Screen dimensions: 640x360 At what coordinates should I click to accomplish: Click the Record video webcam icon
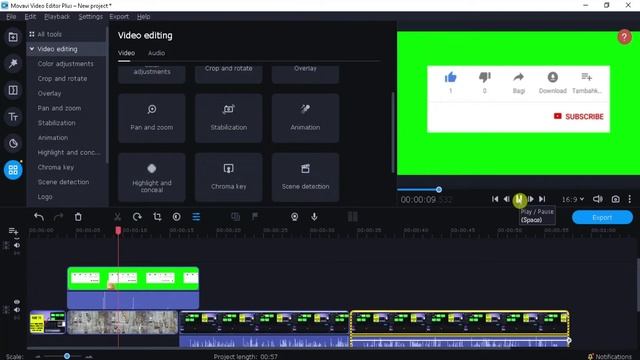coord(294,217)
